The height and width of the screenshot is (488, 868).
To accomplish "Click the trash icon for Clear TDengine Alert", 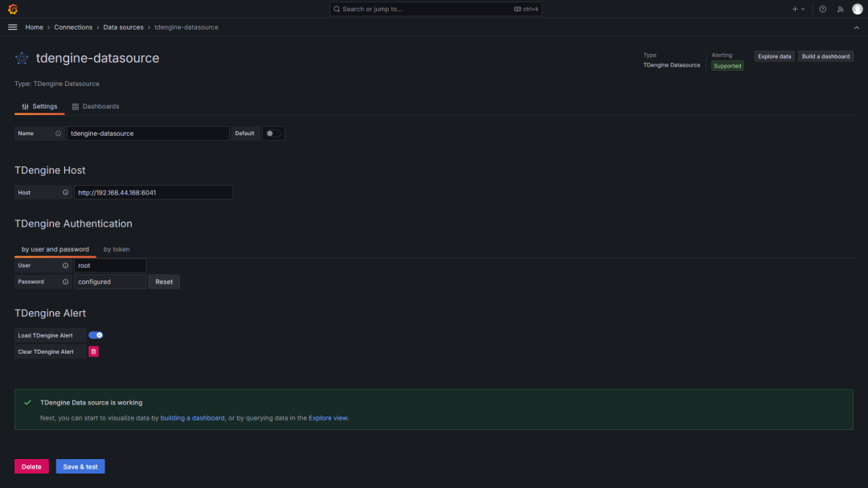I will click(x=93, y=352).
